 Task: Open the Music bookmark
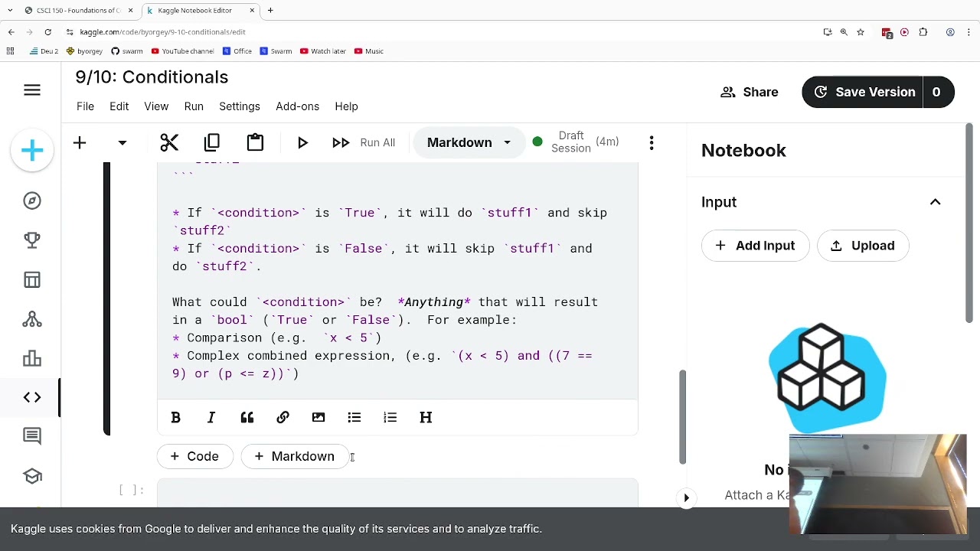coord(368,51)
